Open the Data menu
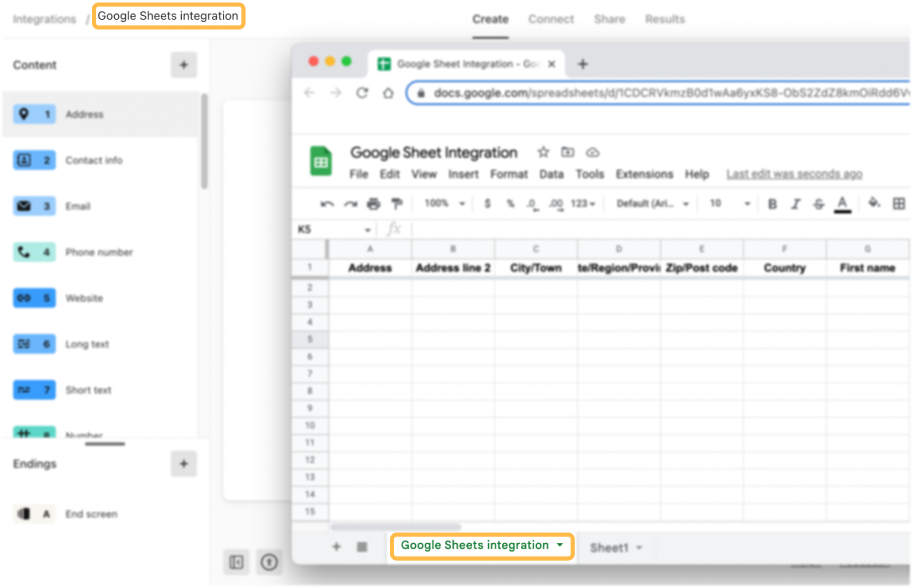Image resolution: width=913 pixels, height=588 pixels. click(x=551, y=174)
